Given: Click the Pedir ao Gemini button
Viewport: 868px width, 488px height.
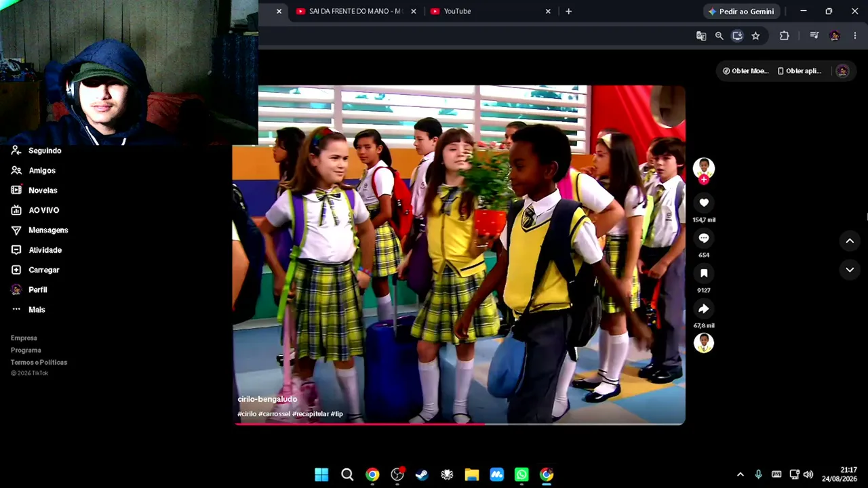Looking at the screenshot, I should pos(741,12).
